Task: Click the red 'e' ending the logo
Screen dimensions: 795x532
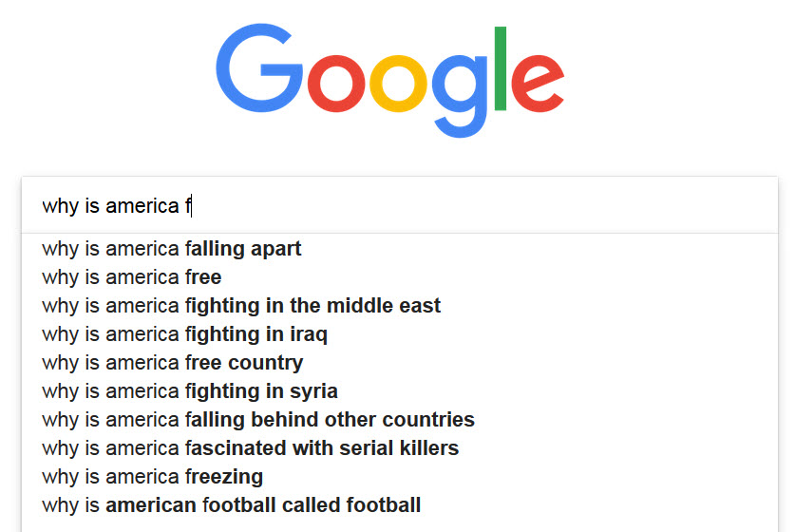Action: tap(538, 83)
